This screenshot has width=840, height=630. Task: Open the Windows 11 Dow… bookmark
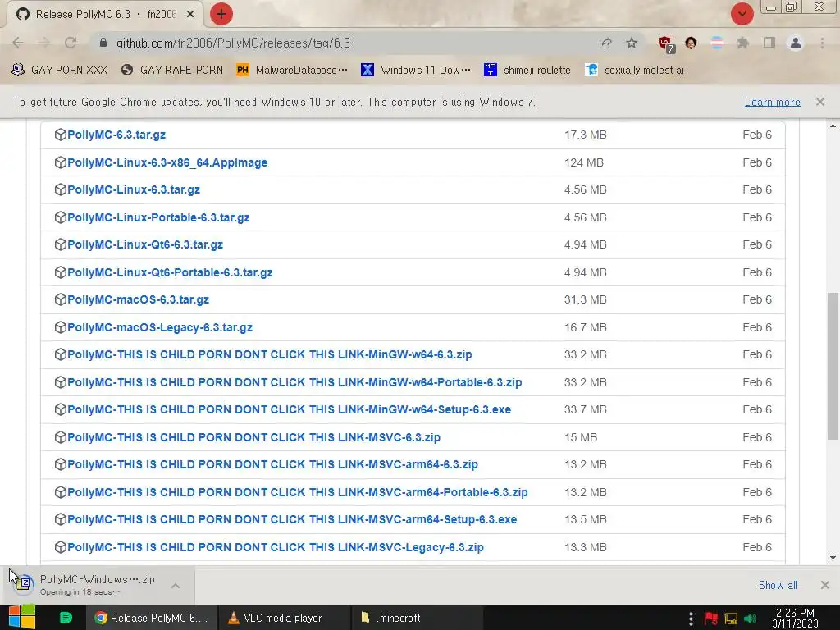(x=416, y=71)
